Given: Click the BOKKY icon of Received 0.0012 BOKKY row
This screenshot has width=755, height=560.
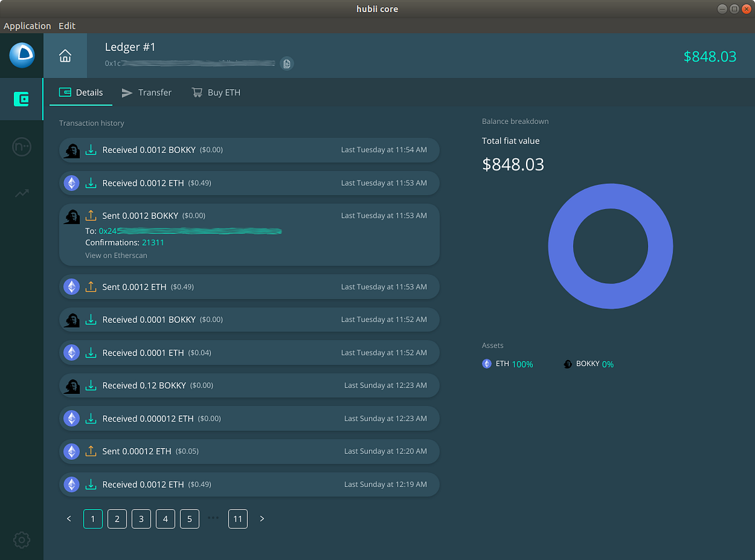Looking at the screenshot, I should click(72, 150).
